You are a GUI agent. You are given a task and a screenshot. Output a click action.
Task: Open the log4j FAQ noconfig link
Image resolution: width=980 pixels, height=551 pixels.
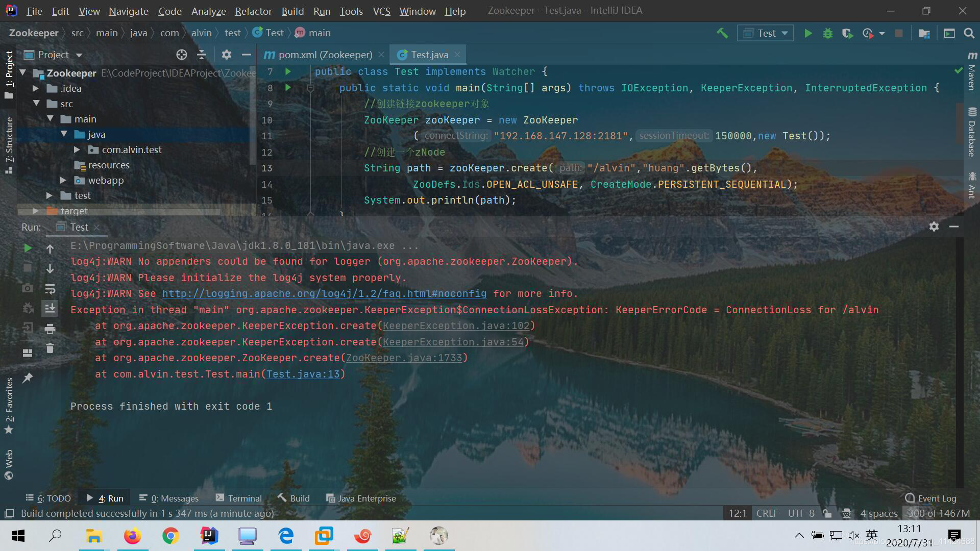(x=324, y=293)
